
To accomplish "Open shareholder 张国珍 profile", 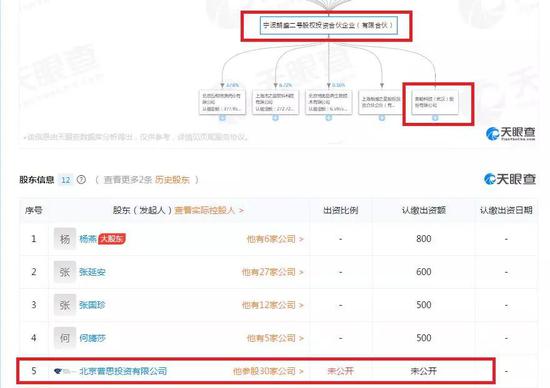I will tap(92, 305).
